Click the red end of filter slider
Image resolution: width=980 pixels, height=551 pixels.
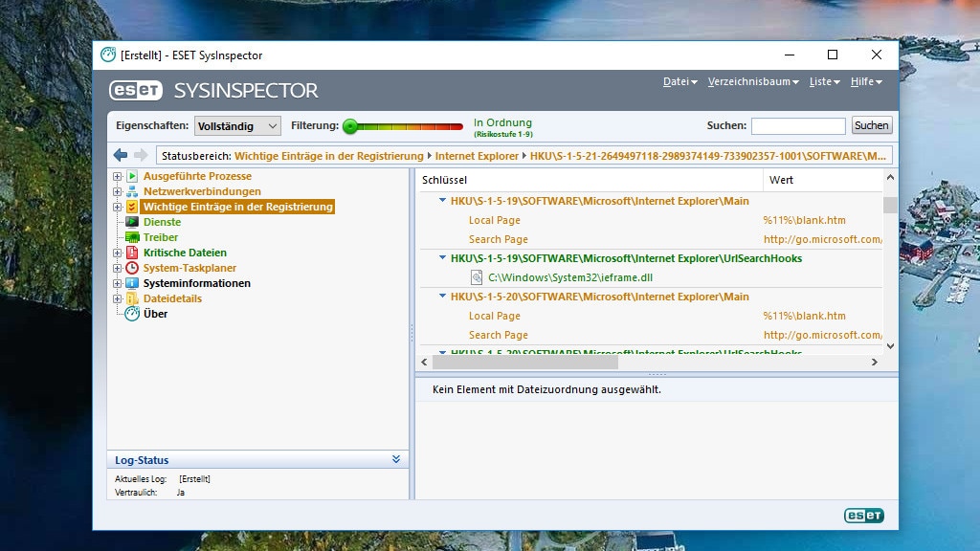click(457, 127)
